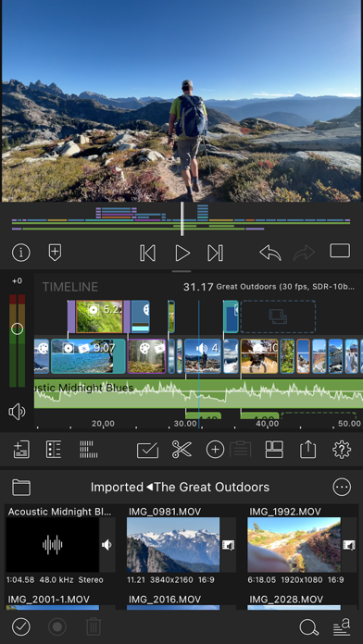The height and width of the screenshot is (644, 363).
Task: Open the project info icon
Action: tap(21, 253)
